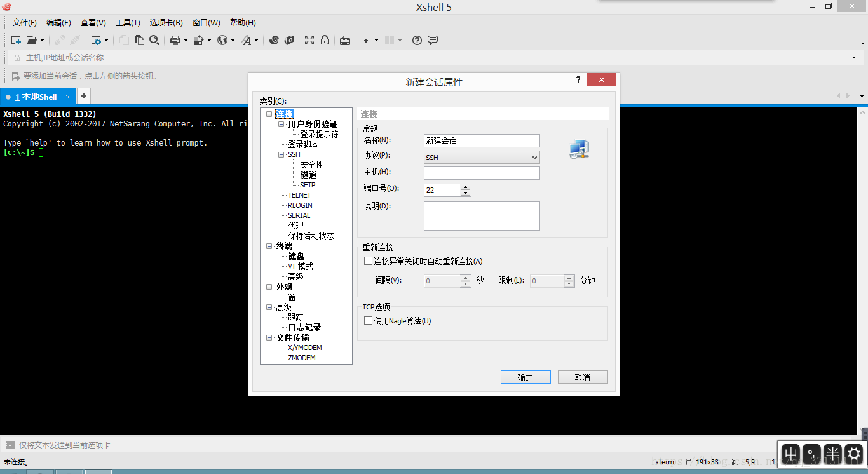Open the 选项卡(B) menu
This screenshot has width=868, height=474.
166,22
